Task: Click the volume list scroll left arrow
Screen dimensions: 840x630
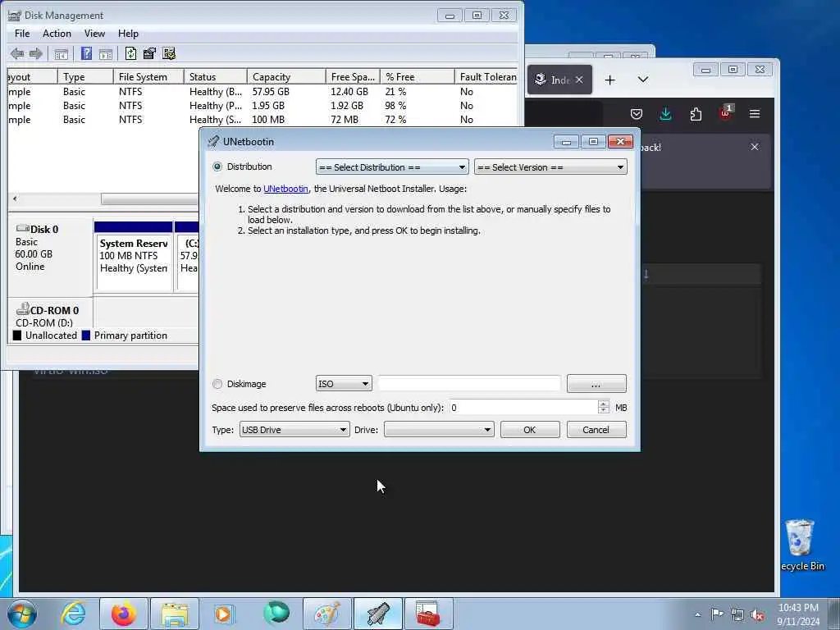Action: (15, 199)
